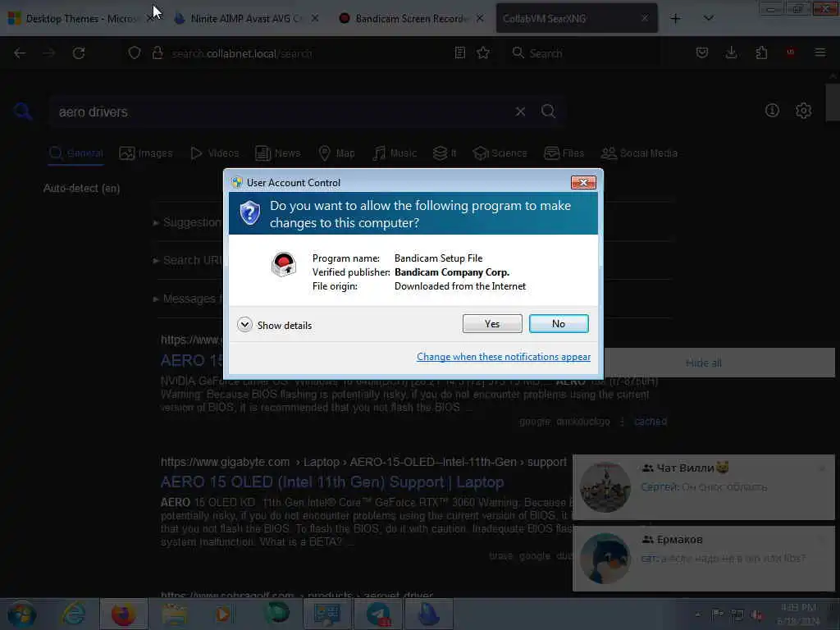The width and height of the screenshot is (840, 630).
Task: Click the SearXNG magnifier logo
Action: click(x=23, y=112)
